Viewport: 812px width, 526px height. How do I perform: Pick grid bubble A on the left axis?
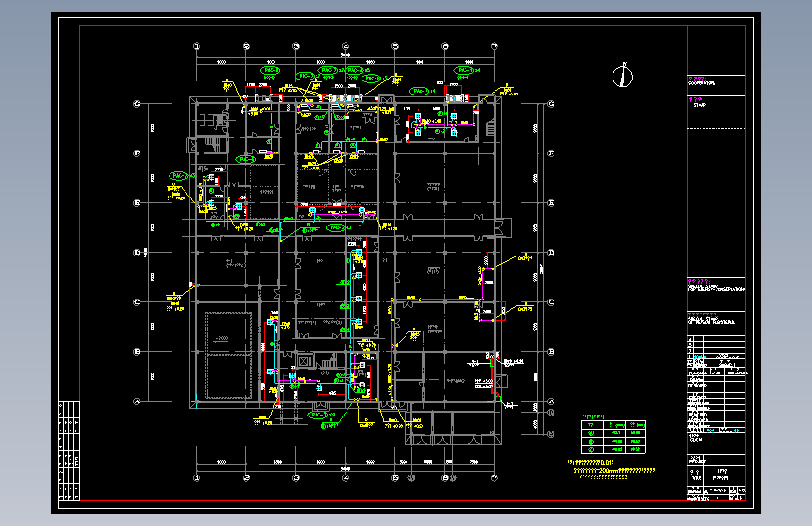137,402
